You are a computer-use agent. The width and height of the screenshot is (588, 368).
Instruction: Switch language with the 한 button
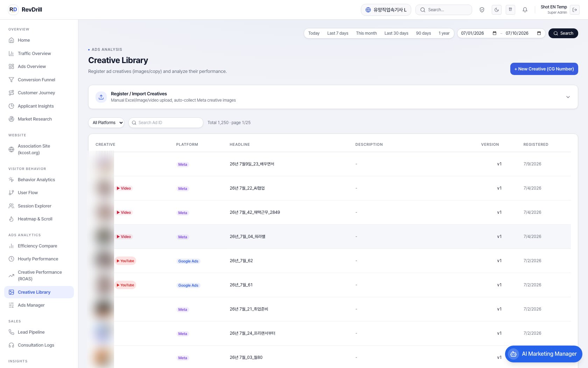[x=510, y=10]
